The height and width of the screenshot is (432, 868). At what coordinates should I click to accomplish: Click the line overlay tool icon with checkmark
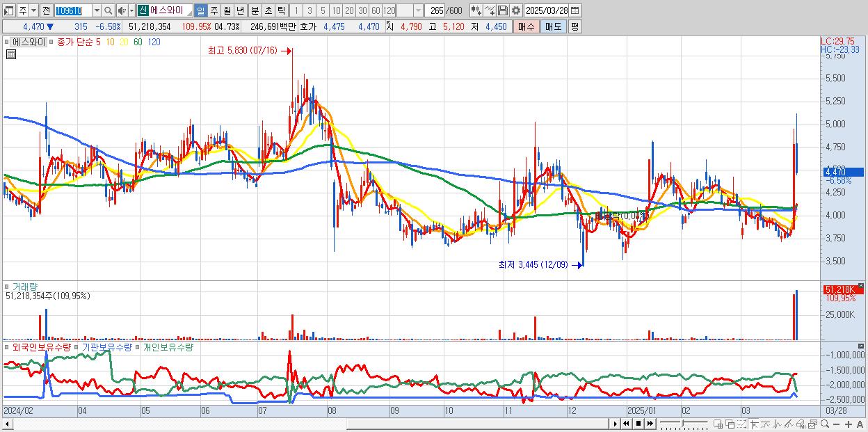(489, 10)
